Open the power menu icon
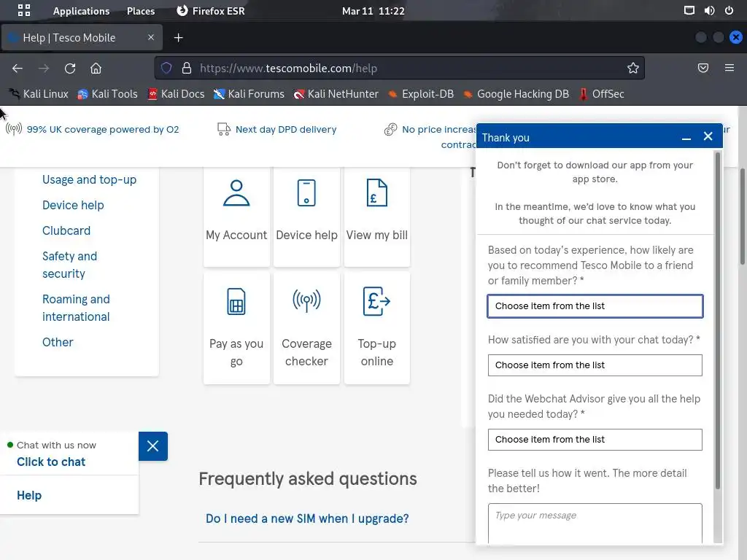Viewport: 747px width, 560px height. pos(729,10)
